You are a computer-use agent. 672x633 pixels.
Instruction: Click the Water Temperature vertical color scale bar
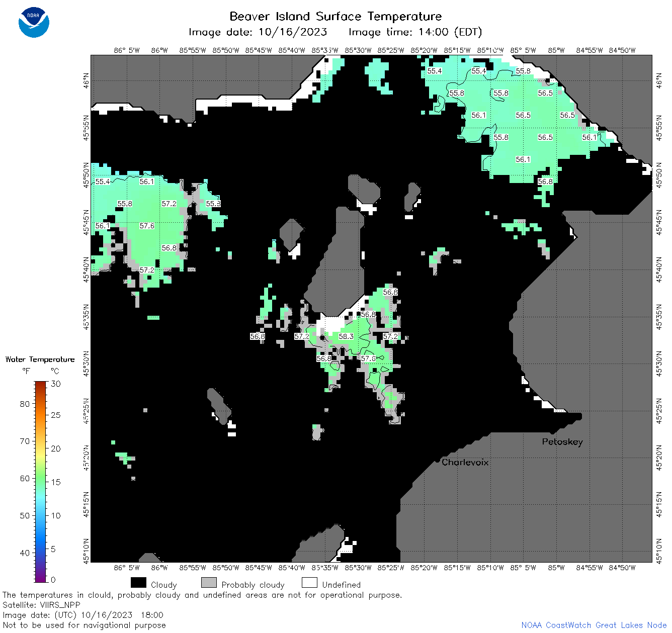(41, 481)
